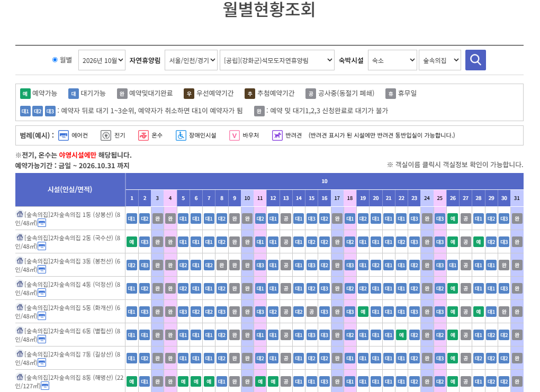Click 예 icon for 1동 상봉산 on the 26th
The image size is (540, 392).
[x=453, y=218]
